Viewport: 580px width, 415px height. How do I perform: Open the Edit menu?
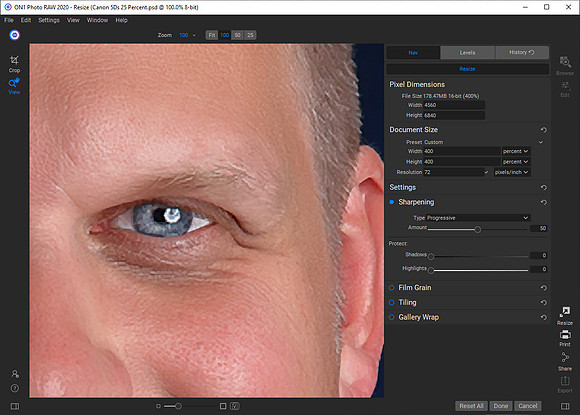tap(26, 20)
